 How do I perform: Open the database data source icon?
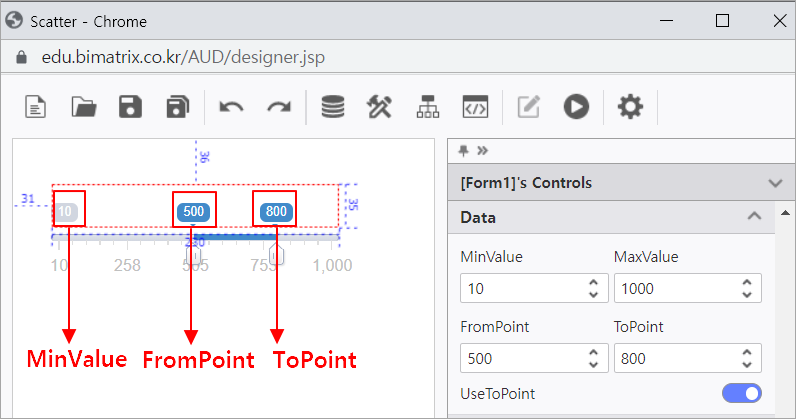[x=332, y=106]
